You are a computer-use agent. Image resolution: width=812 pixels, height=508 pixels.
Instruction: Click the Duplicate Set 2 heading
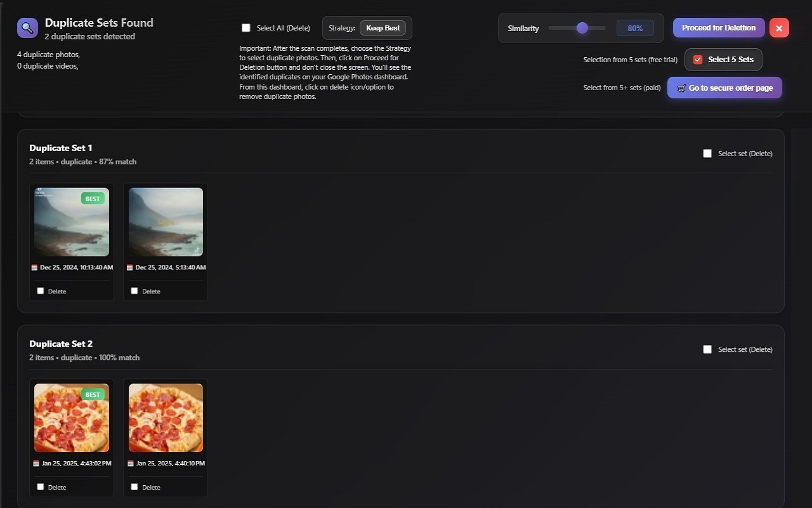tap(61, 344)
